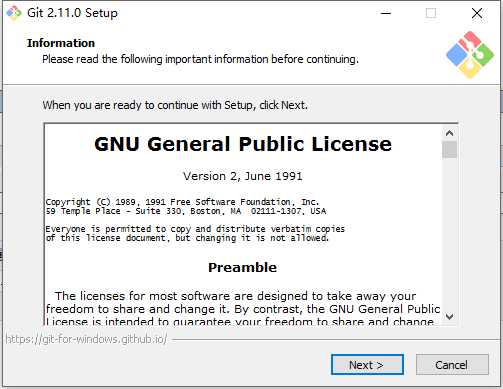
Task: Click the GNU General Public License heading
Action: [243, 144]
